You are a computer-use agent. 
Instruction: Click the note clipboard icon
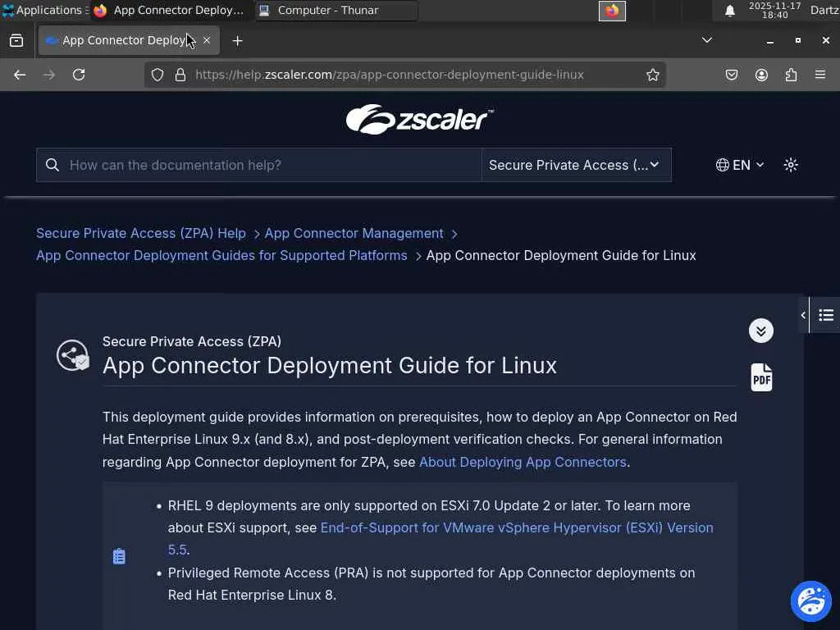pos(119,557)
